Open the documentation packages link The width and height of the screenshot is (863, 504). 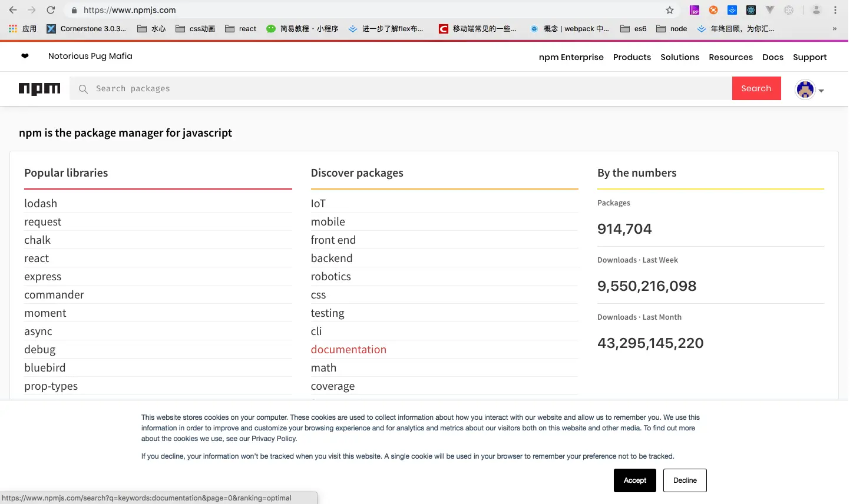pos(349,350)
